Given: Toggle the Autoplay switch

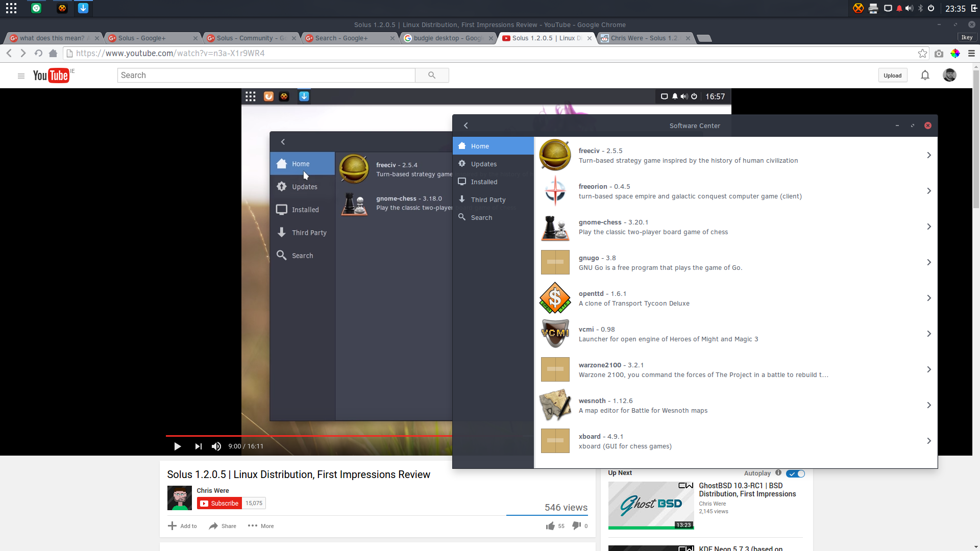Looking at the screenshot, I should pyautogui.click(x=795, y=473).
